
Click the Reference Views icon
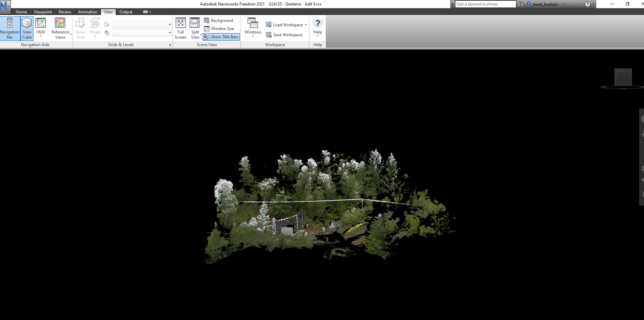[60, 23]
